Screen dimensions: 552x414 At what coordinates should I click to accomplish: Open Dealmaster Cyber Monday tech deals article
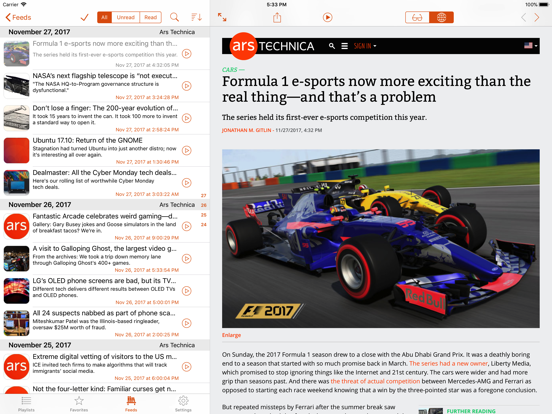(x=105, y=183)
